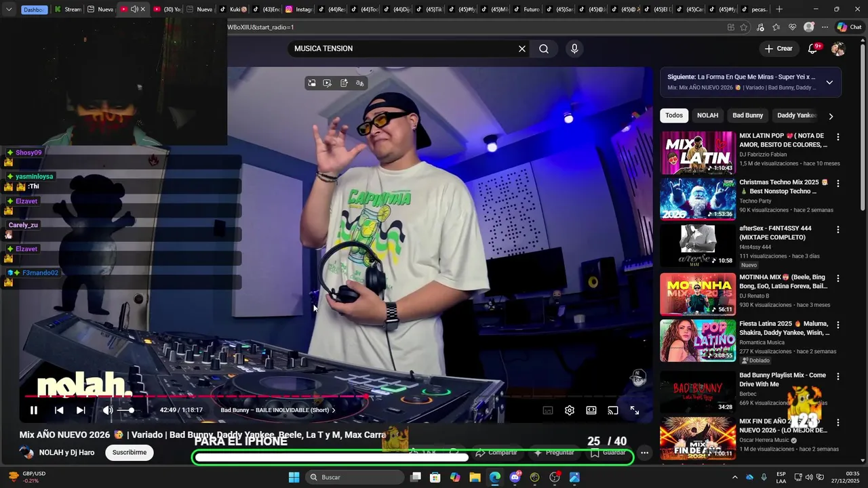Select the 'Daddy Yankee' filter chip
The image size is (868, 488).
[797, 115]
